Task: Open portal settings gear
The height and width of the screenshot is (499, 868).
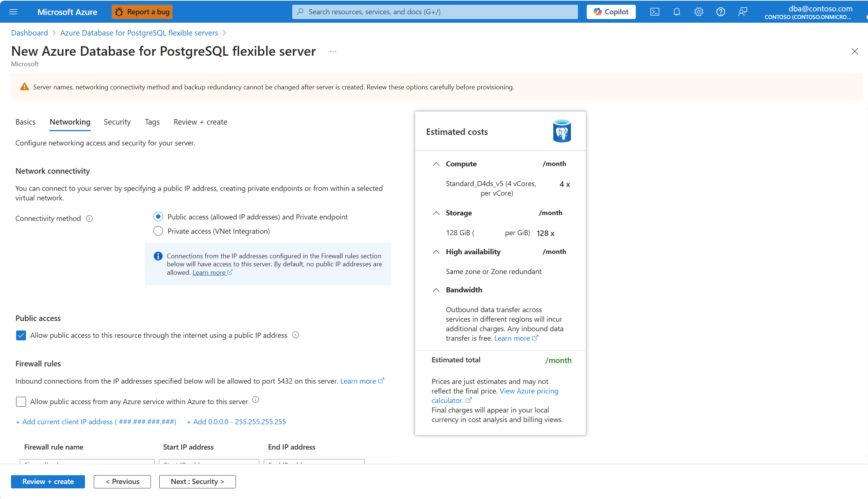Action: coord(699,12)
